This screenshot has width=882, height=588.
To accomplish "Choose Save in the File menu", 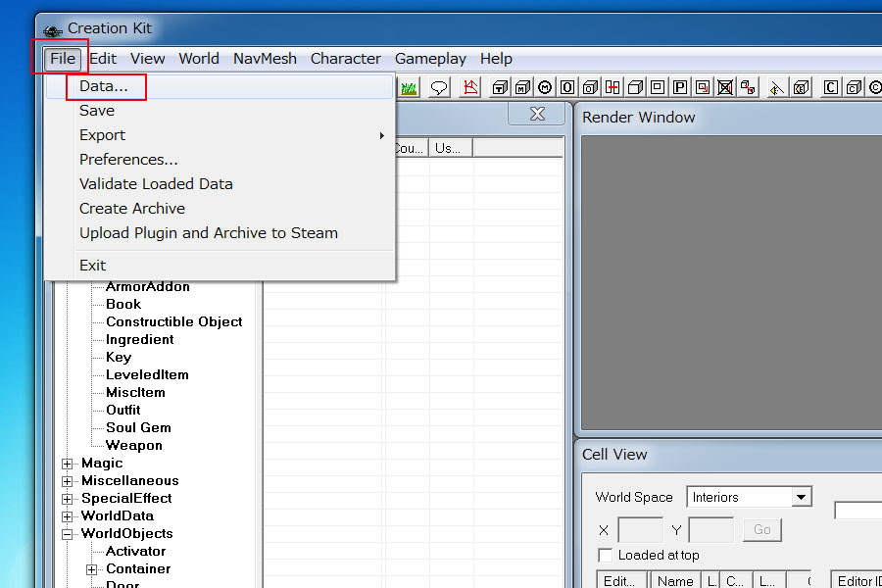I will (x=220, y=111).
